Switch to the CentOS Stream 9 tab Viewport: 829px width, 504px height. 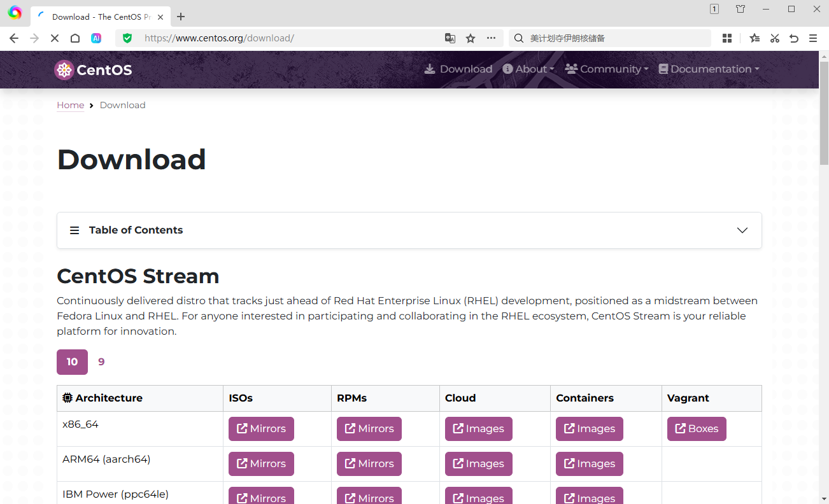[101, 362]
